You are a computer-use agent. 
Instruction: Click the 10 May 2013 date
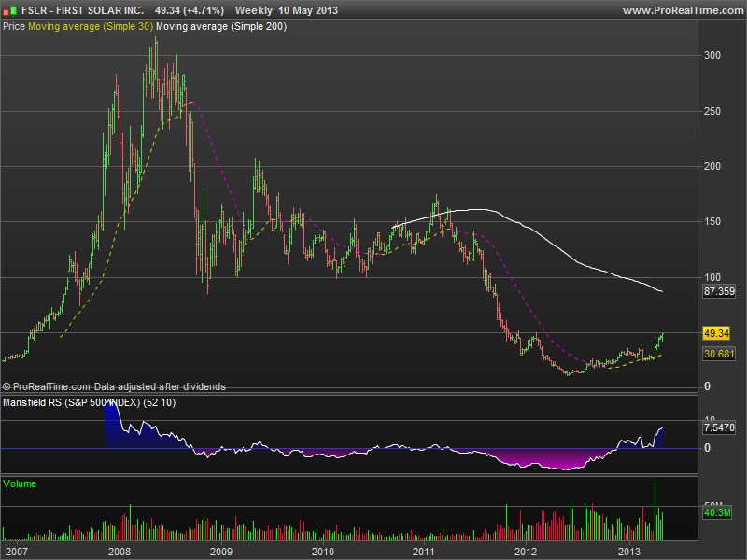point(308,10)
